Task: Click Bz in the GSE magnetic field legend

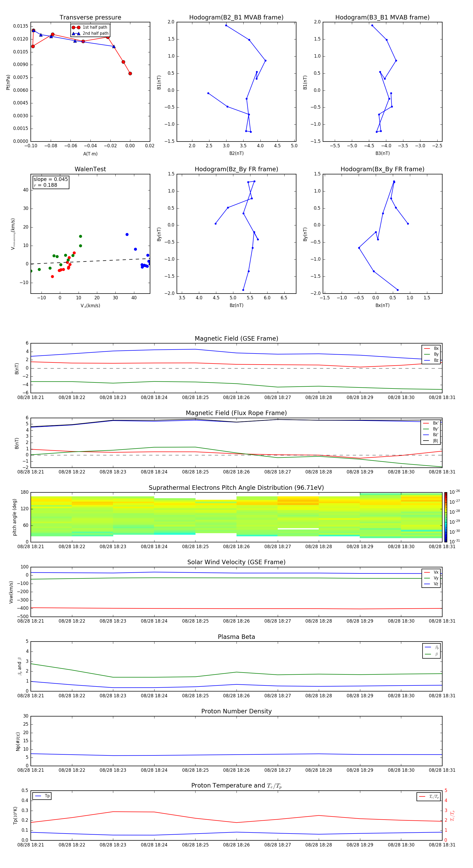Action: point(431,360)
